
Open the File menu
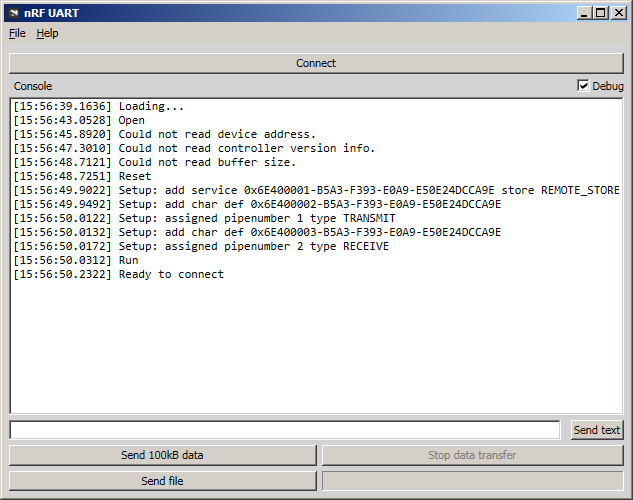pos(17,33)
